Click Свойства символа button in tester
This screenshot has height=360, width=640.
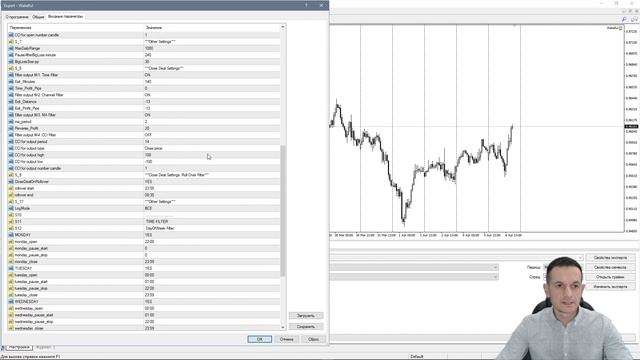tap(610, 267)
